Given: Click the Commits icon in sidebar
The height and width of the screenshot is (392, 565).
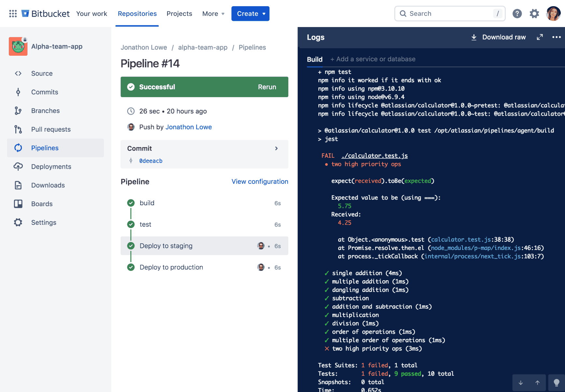Looking at the screenshot, I should coord(18,92).
